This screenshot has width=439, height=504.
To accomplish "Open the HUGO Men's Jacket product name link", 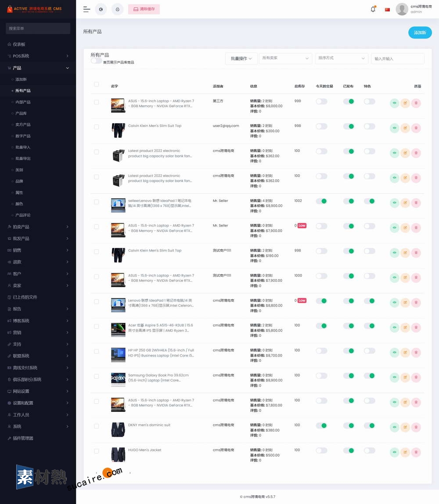I will click(x=144, y=450).
